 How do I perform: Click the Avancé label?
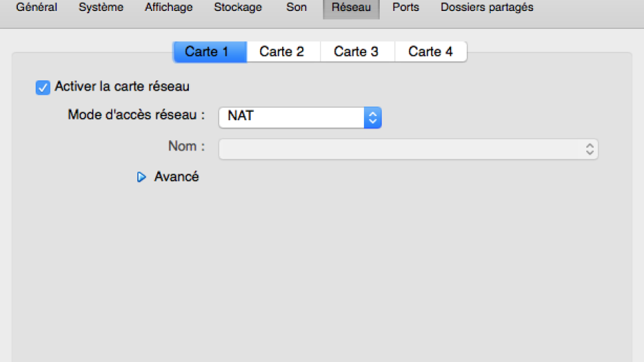[176, 177]
